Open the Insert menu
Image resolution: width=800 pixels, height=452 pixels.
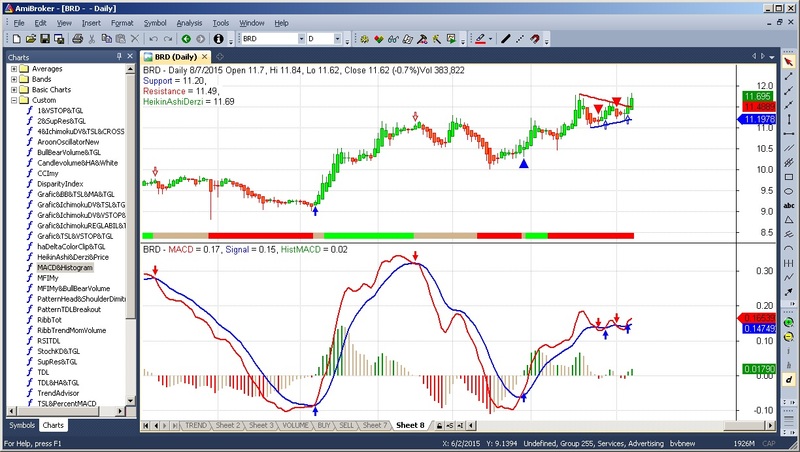pos(91,23)
